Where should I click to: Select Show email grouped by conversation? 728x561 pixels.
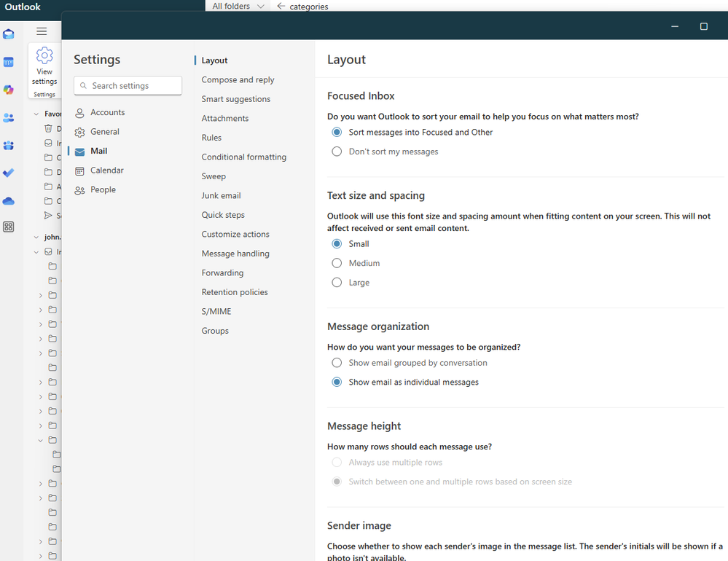pyautogui.click(x=337, y=362)
